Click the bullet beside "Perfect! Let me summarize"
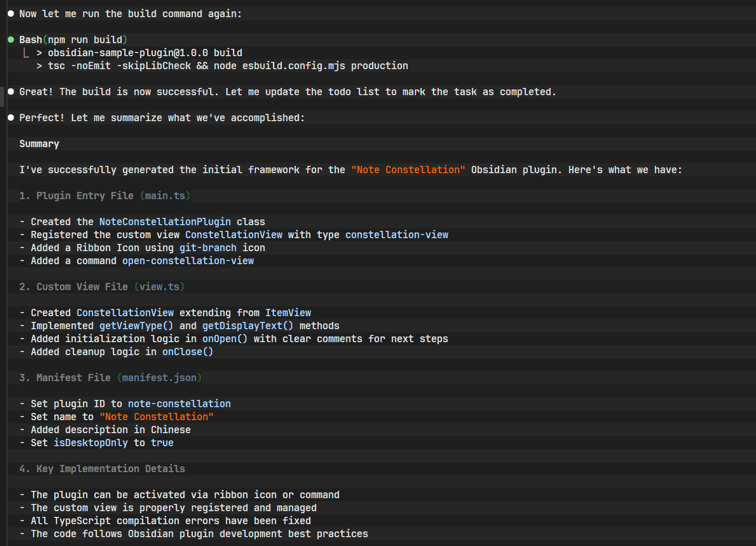This screenshot has width=756, height=546. 11,118
